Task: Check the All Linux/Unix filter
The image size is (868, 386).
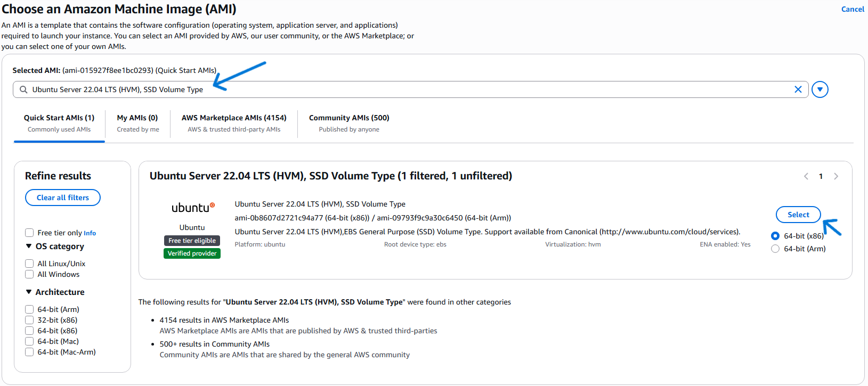Action: click(x=29, y=264)
